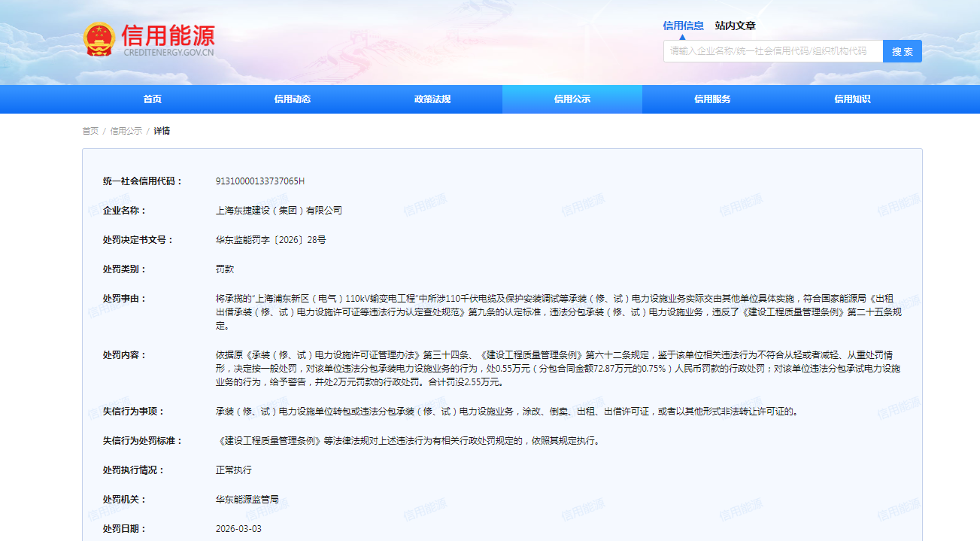
Task: Navigate to the 信用知识 section
Action: point(852,99)
